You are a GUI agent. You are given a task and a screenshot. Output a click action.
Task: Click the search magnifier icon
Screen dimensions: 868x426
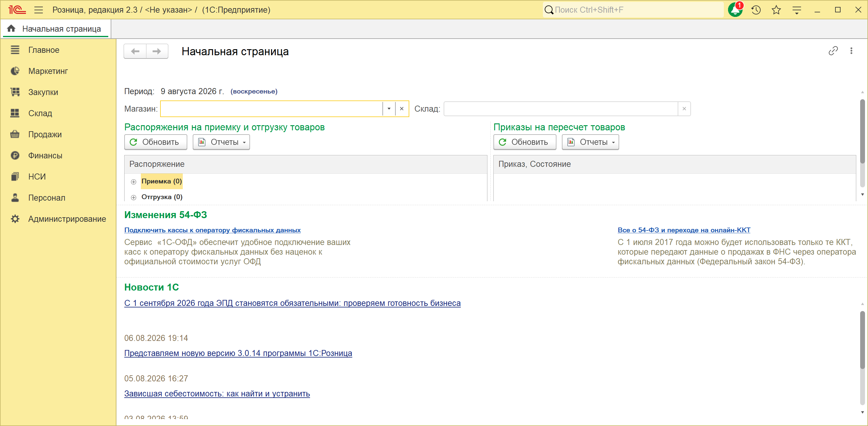549,10
